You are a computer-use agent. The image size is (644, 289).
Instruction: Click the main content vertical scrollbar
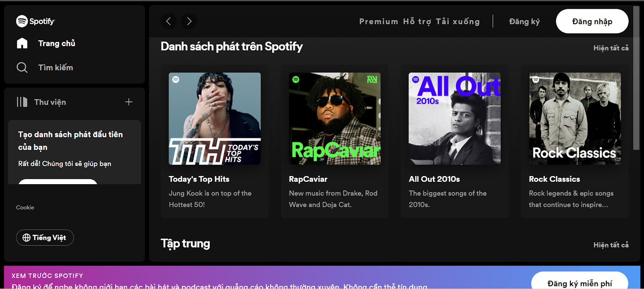tap(636, 78)
